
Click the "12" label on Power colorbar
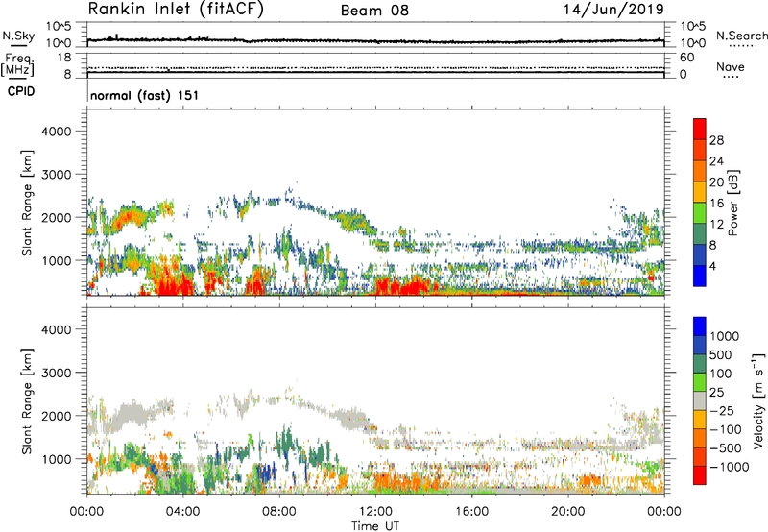point(716,225)
